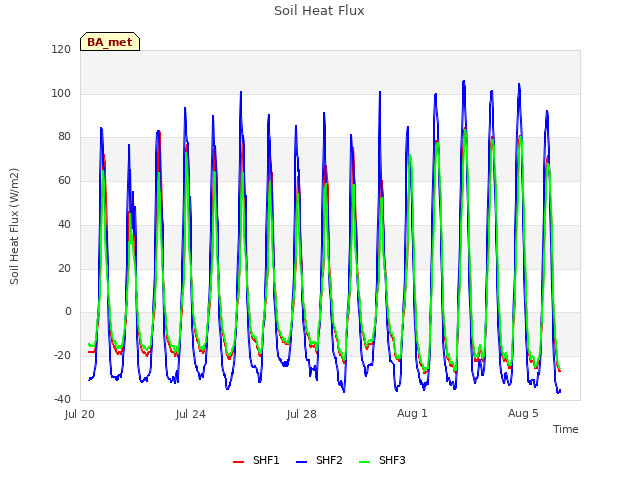Toggle the SHF3 series in the legend
640x480 pixels.
pos(382,460)
